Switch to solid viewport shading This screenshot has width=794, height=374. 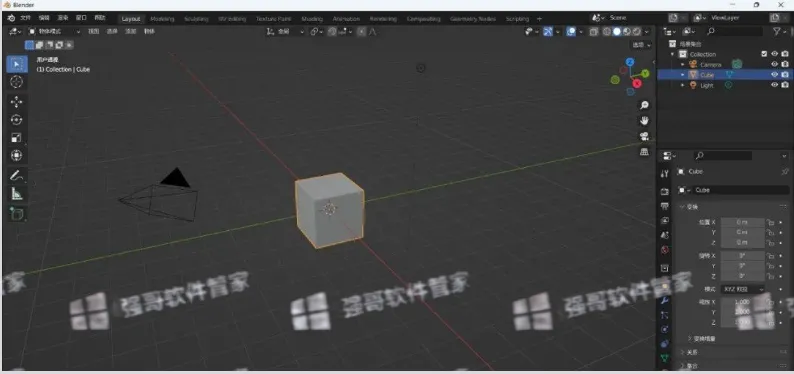617,31
